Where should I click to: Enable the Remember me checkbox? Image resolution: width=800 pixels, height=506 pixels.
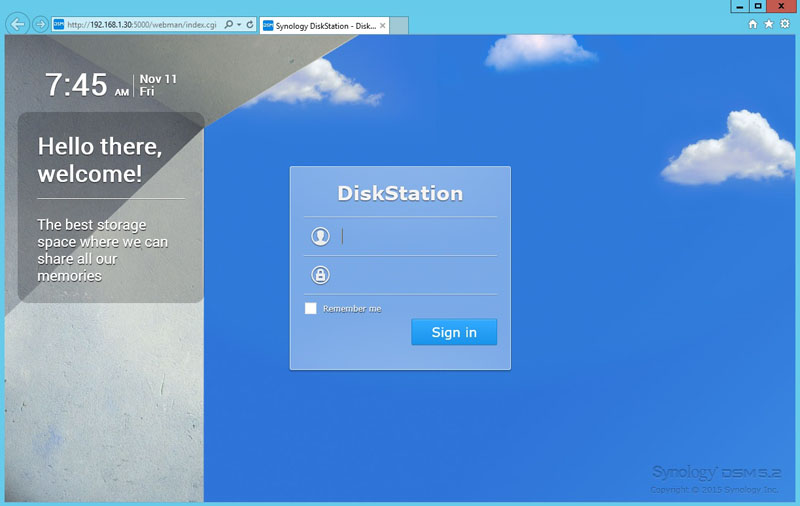(311, 308)
